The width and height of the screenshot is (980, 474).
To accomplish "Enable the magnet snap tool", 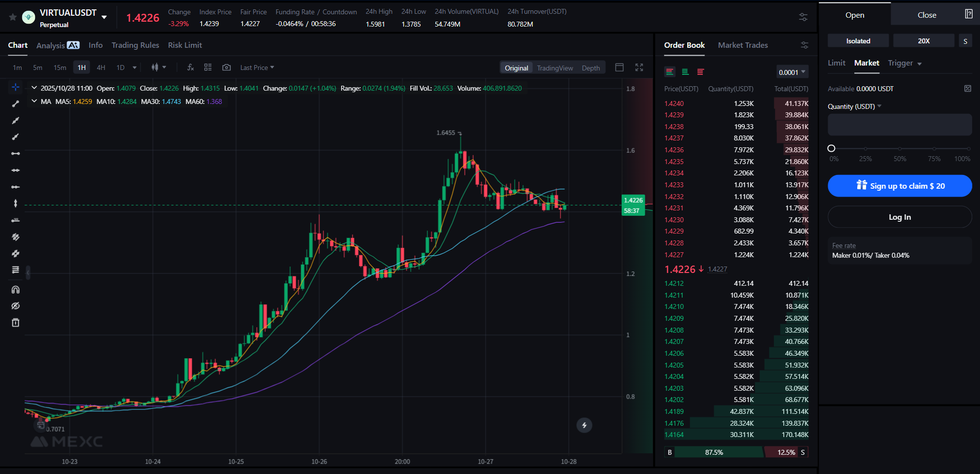I will tap(16, 290).
